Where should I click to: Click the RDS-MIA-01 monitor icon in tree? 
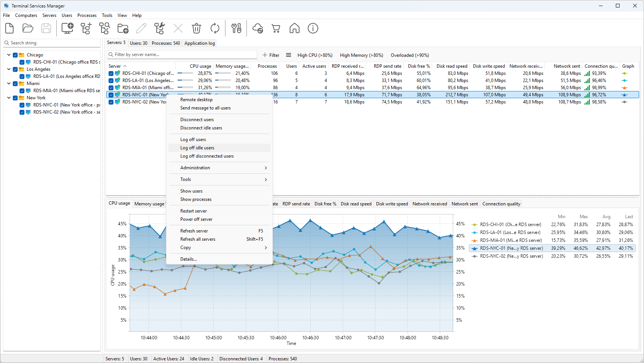coord(28,91)
